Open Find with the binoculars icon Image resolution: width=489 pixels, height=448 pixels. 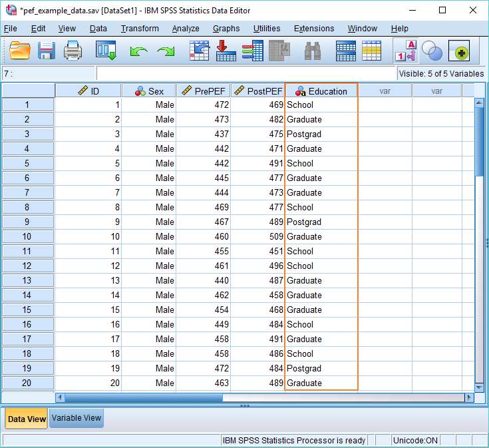313,51
